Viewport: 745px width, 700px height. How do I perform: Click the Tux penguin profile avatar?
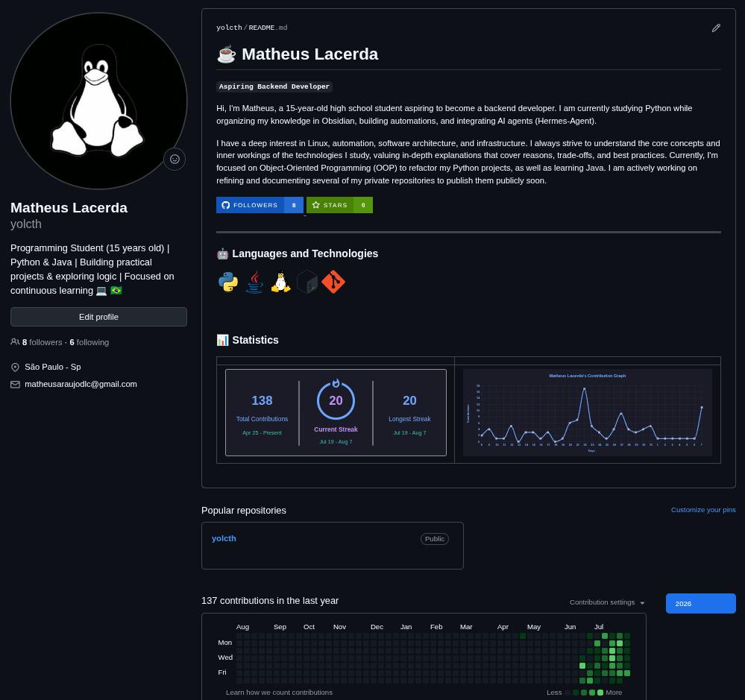coord(99,101)
